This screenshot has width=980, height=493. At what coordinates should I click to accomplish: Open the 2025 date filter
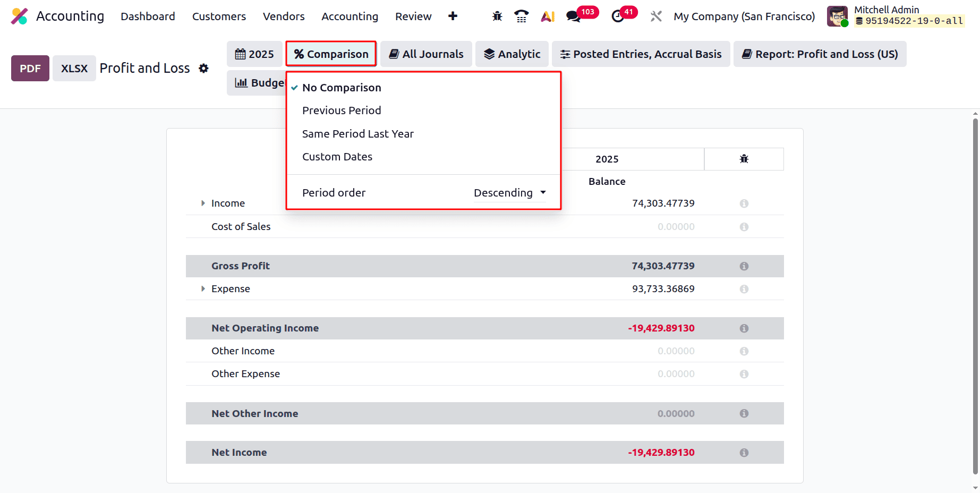tap(254, 54)
